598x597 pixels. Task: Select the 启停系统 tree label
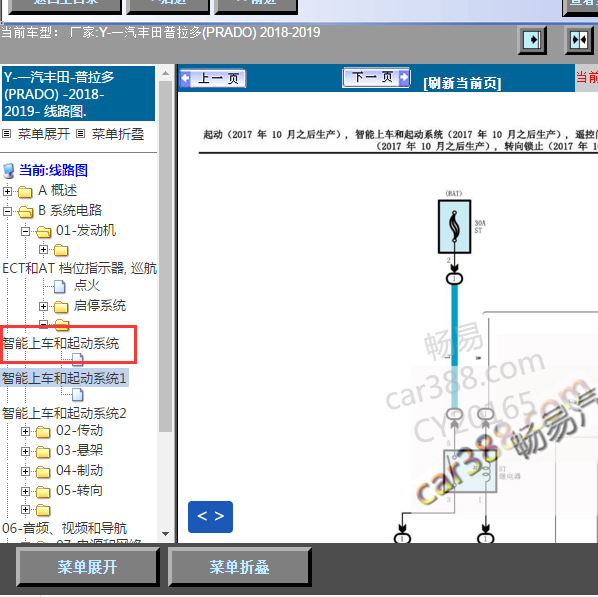(100, 305)
